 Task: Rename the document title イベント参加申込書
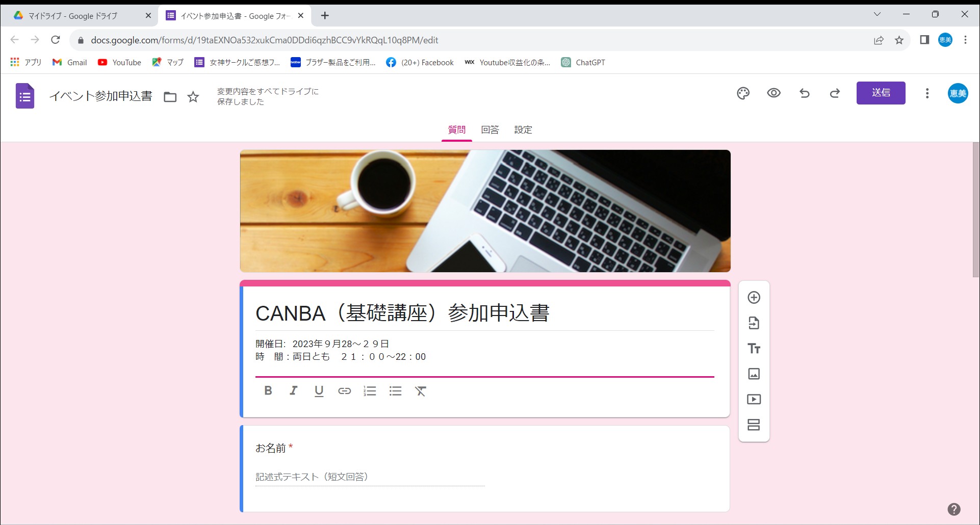pyautogui.click(x=101, y=96)
